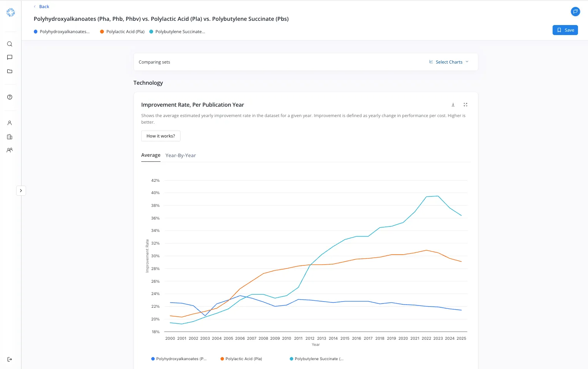Image resolution: width=588 pixels, height=369 pixels.
Task: Click the Polylactic Acid (Pla) set chip in header
Action: pyautogui.click(x=122, y=32)
